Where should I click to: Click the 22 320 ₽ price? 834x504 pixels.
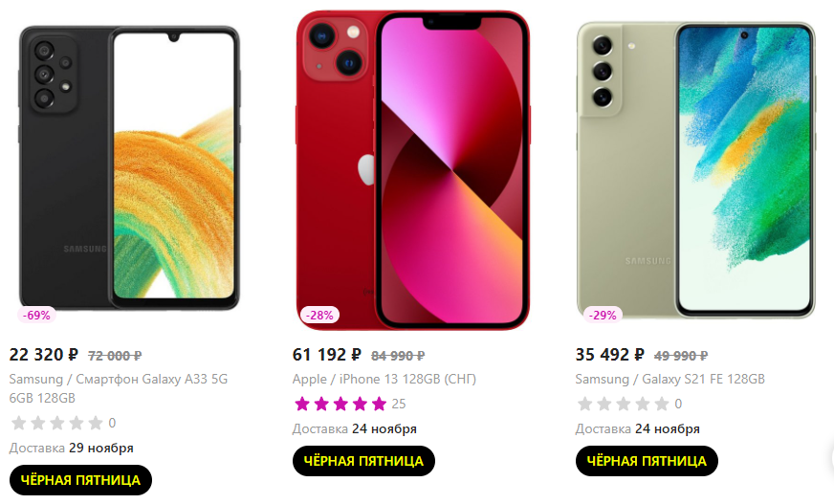[44, 355]
